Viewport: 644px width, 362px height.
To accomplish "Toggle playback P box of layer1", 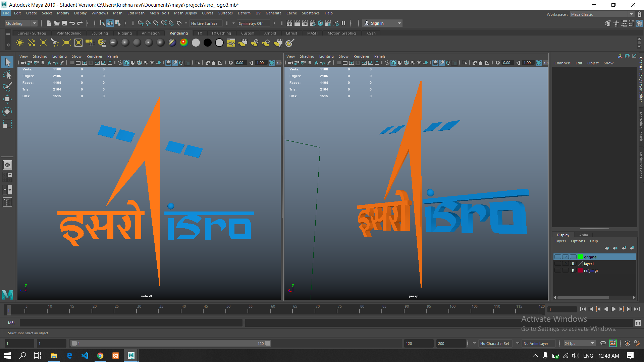I will click(566, 264).
